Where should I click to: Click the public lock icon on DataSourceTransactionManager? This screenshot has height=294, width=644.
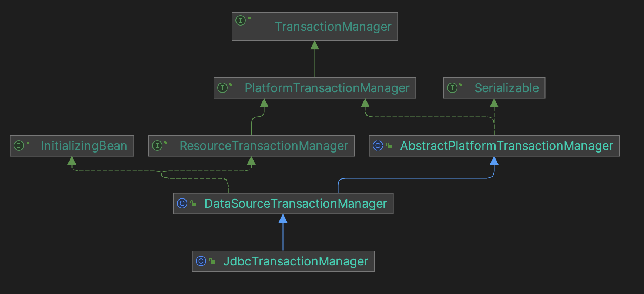pos(194,204)
